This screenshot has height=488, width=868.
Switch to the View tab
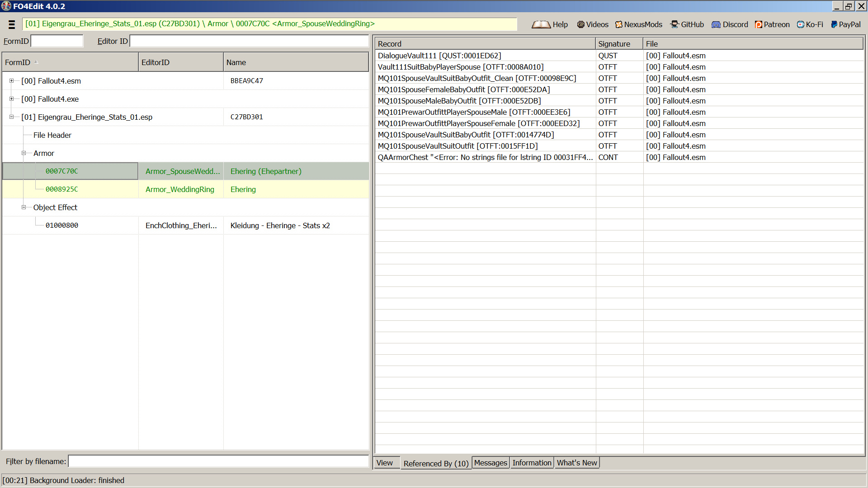coord(385,463)
